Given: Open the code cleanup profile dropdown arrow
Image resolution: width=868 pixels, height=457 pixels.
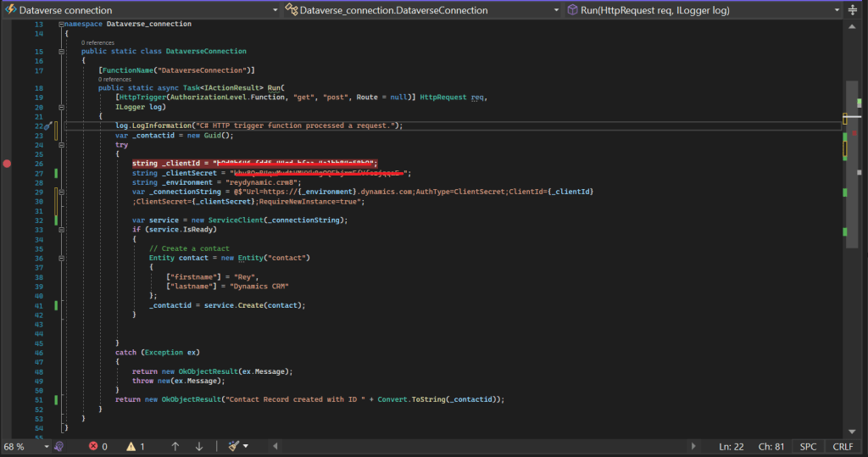Looking at the screenshot, I should pos(246,446).
